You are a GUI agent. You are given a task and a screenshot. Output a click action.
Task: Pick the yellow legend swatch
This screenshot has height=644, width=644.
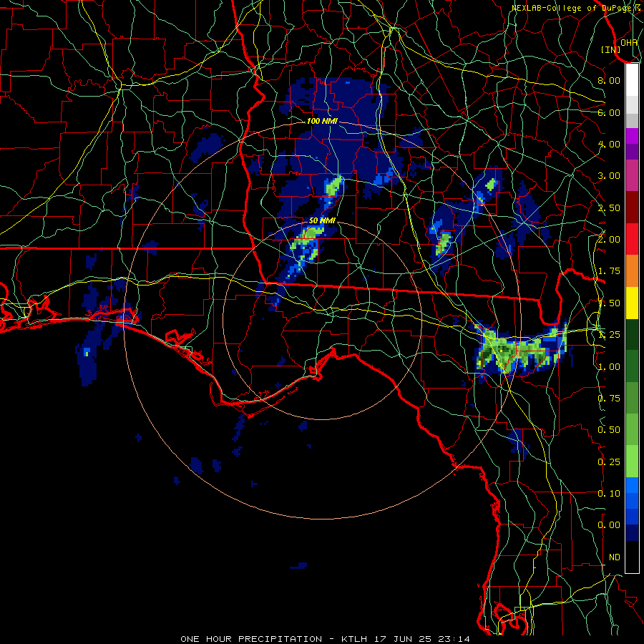(x=632, y=303)
